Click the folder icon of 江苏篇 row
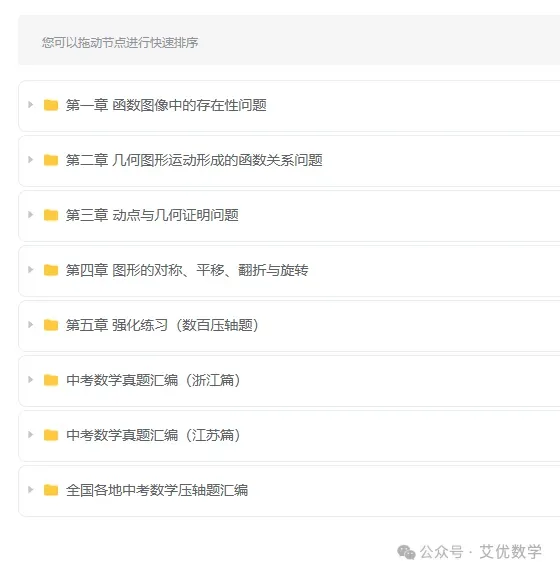560x574 pixels. pos(51,435)
